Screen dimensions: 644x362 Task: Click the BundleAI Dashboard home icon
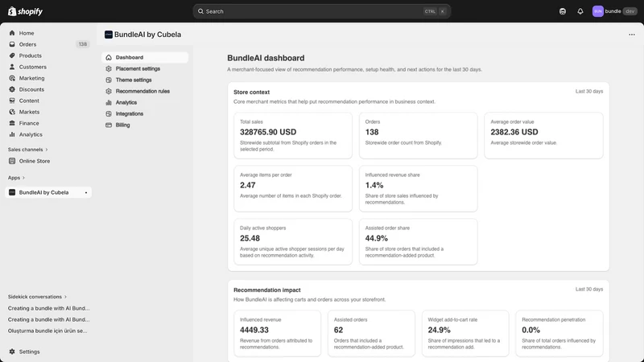109,57
